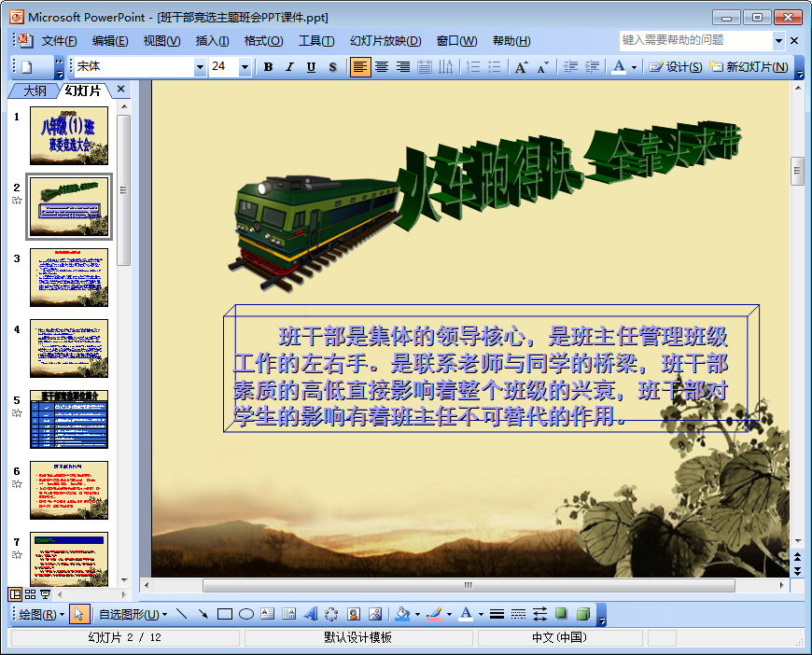Select the Rectangle drawing tool

click(225, 614)
